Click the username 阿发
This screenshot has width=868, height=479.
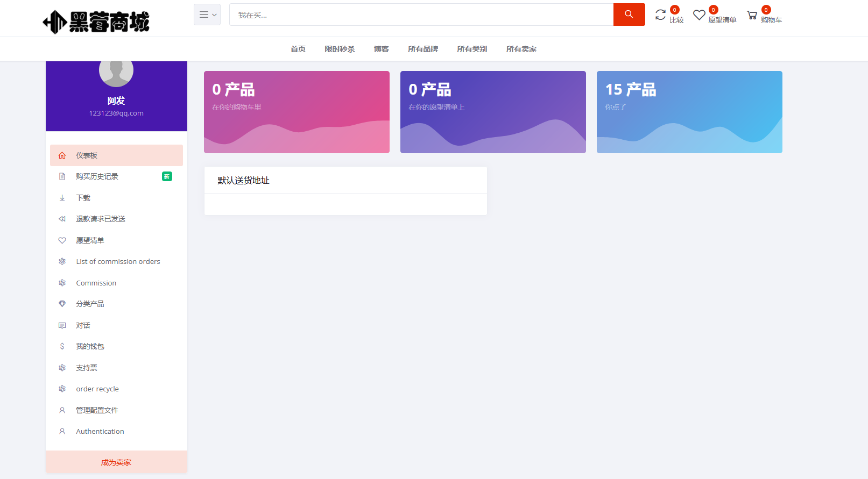point(116,101)
